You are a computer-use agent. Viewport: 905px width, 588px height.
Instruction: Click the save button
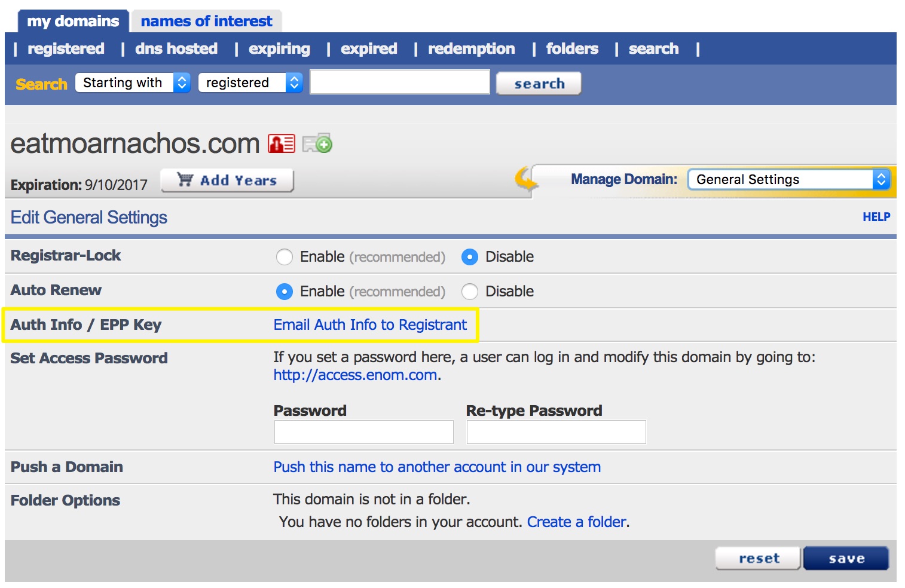tap(846, 558)
